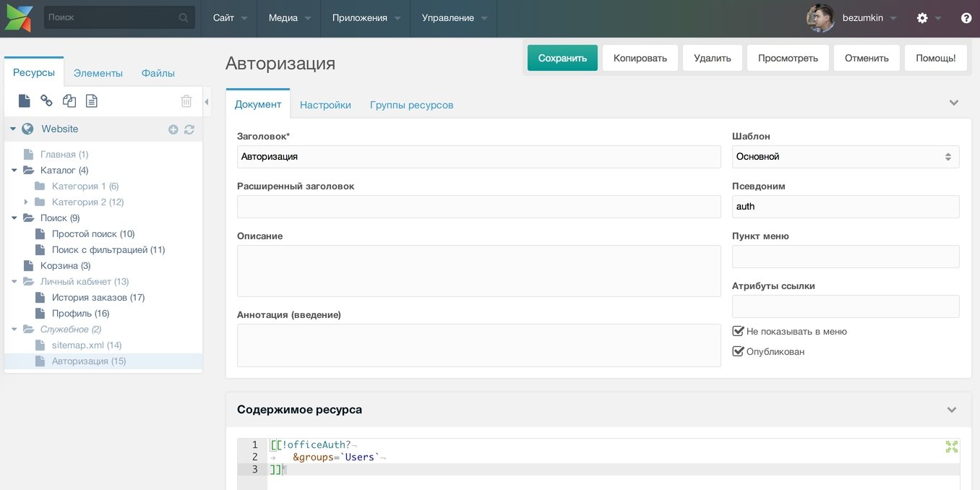Open the Настройки tab
The width and height of the screenshot is (980, 490).
coord(325,105)
